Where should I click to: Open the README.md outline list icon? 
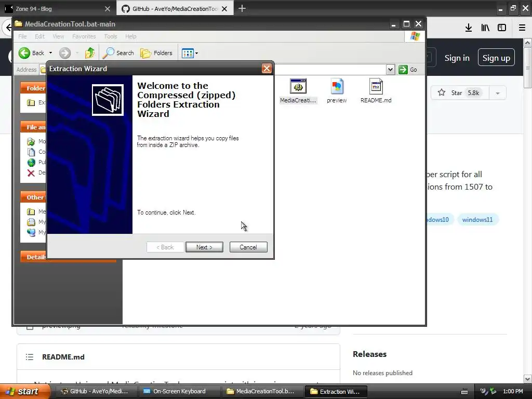tap(30, 357)
